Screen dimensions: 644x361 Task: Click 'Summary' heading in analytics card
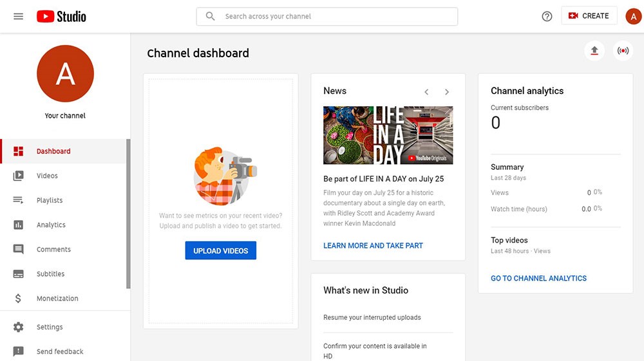[x=507, y=167]
